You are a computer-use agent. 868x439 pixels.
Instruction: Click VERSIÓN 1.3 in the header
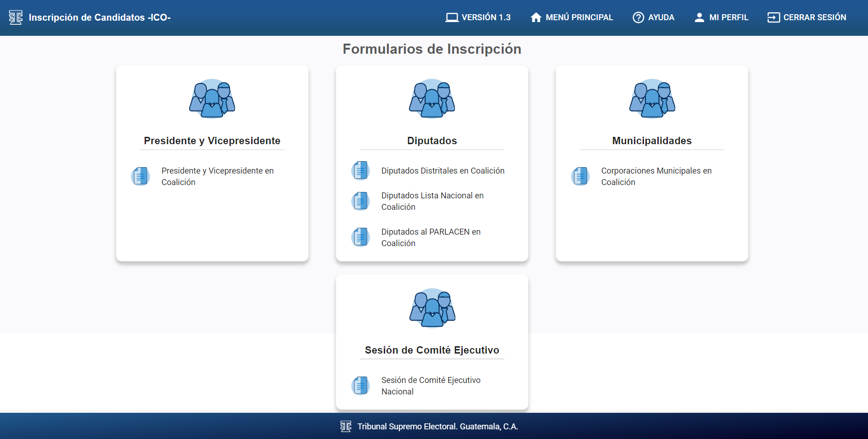coord(478,17)
